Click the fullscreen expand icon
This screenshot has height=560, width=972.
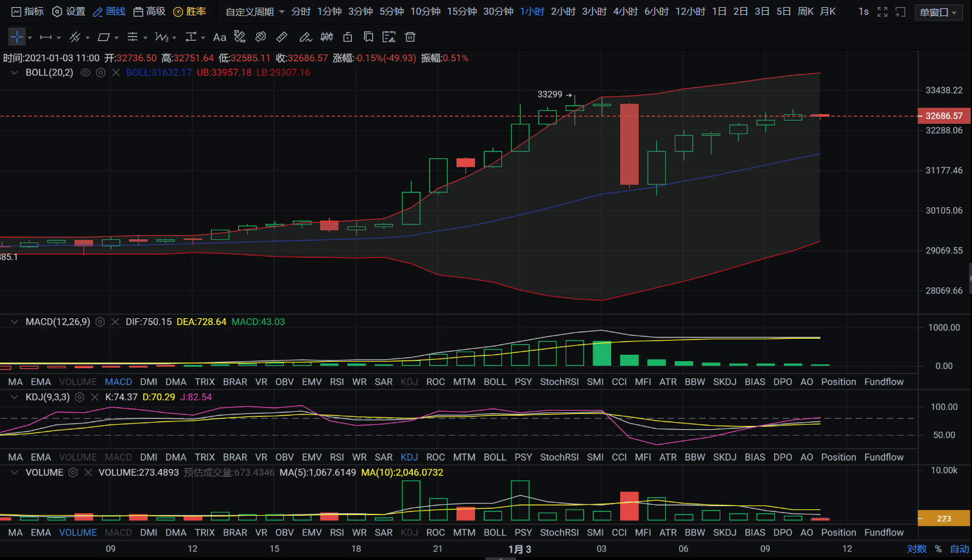click(882, 12)
